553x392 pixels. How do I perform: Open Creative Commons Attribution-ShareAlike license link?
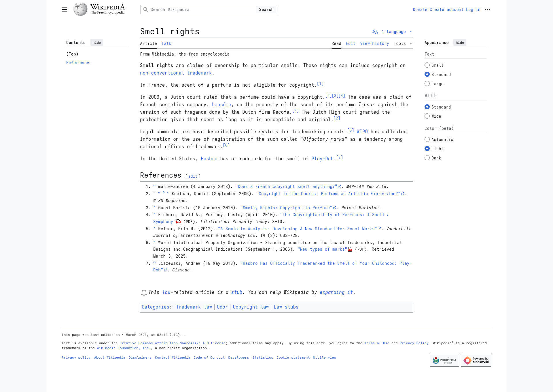(173, 343)
